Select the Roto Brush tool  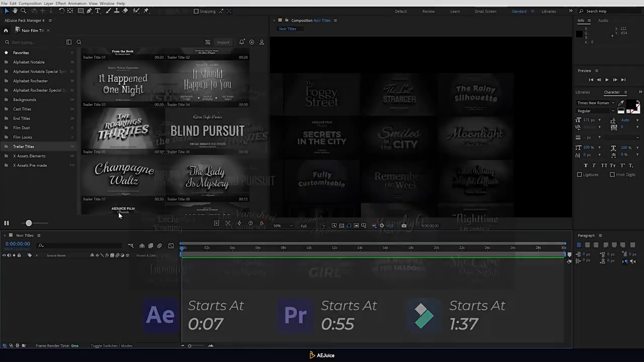point(136,11)
